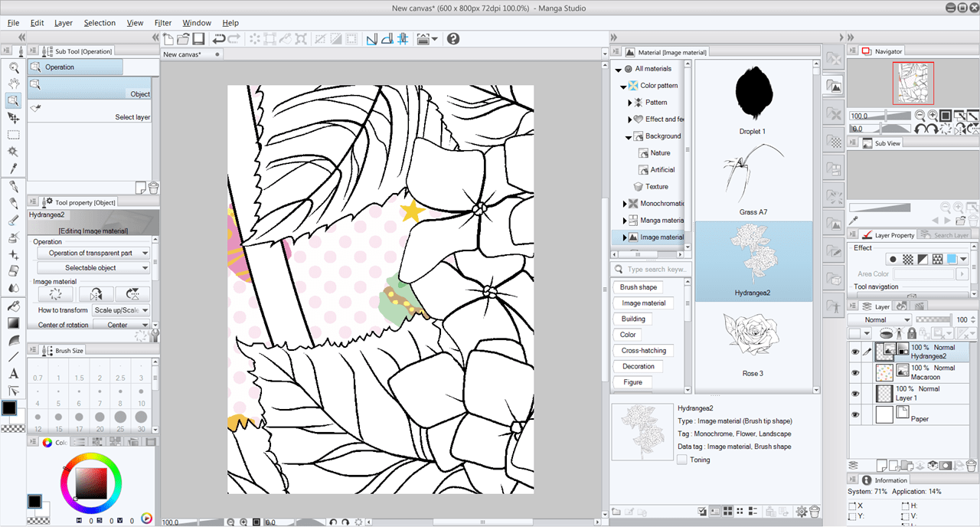Select the Hand move tool
The width and height of the screenshot is (980, 527).
(13, 83)
